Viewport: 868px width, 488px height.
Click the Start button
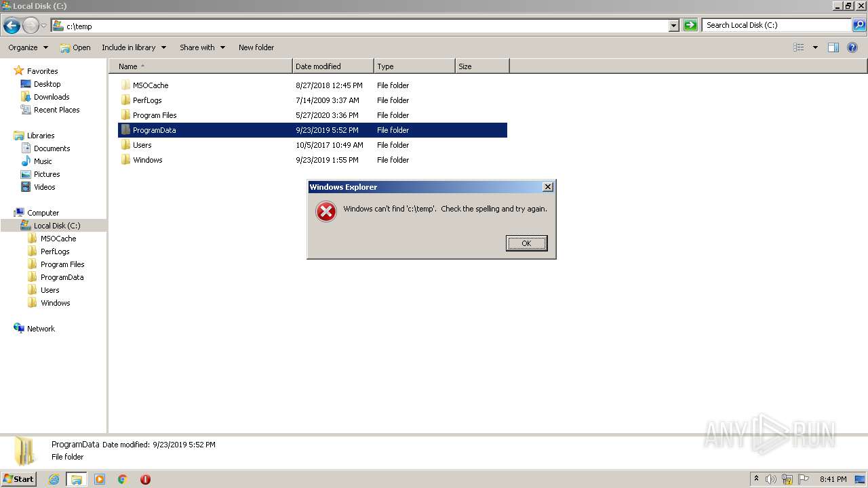pyautogui.click(x=18, y=479)
